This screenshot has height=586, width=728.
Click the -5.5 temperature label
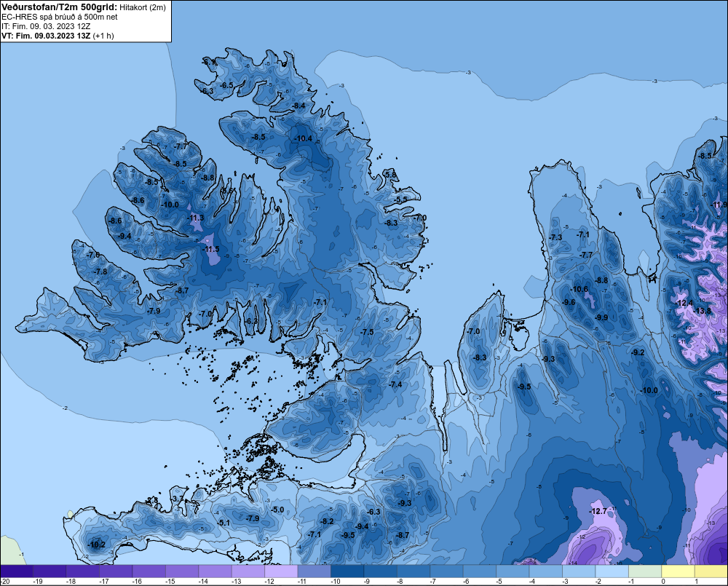tap(401, 199)
